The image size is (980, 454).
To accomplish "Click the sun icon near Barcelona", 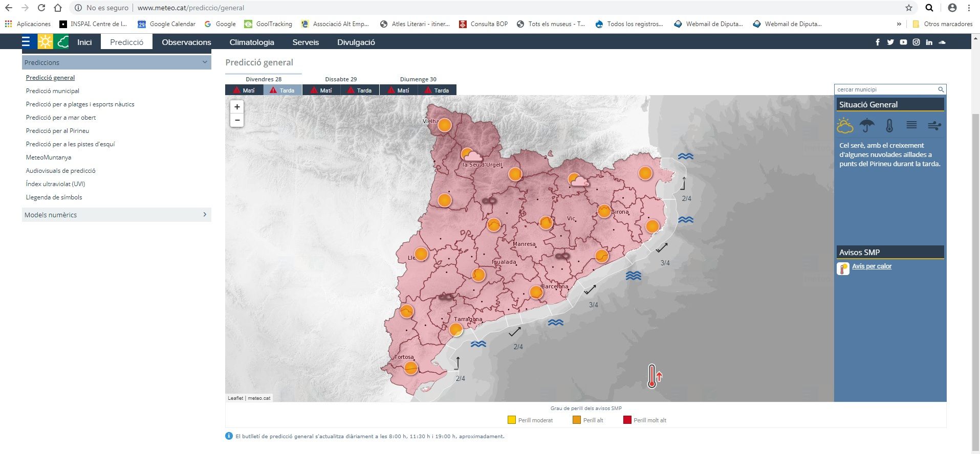I will [x=536, y=292].
